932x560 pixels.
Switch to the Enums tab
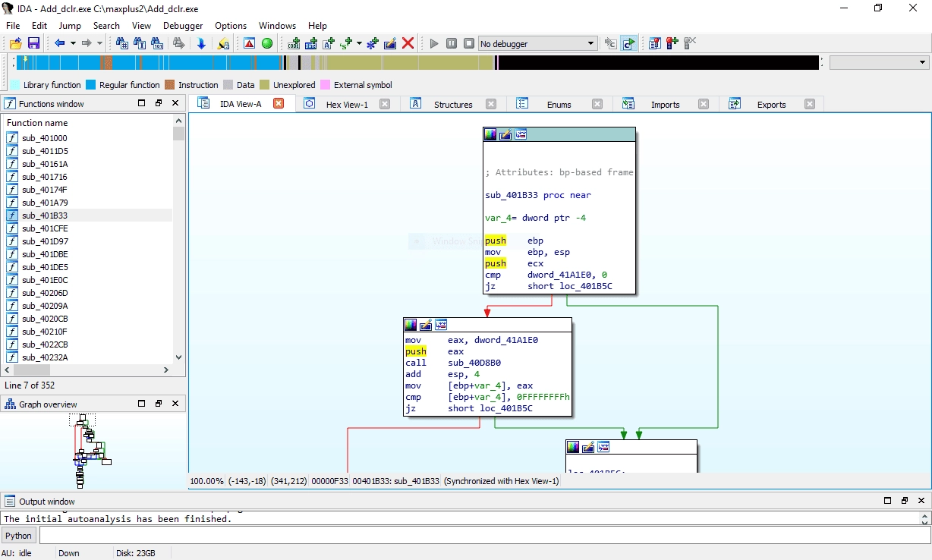pyautogui.click(x=559, y=105)
